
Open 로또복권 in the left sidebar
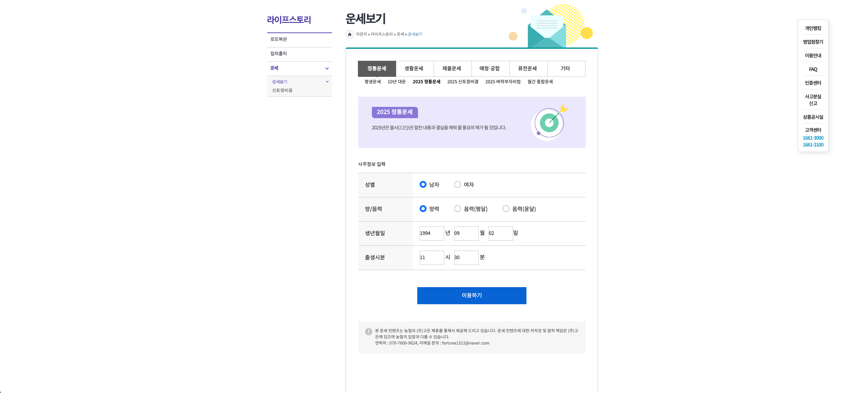[278, 39]
